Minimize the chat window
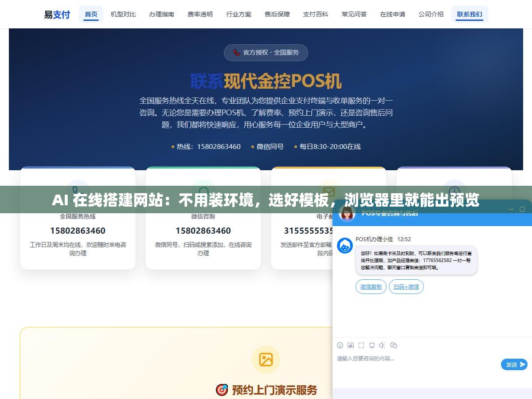The image size is (532, 399). pyautogui.click(x=511, y=209)
